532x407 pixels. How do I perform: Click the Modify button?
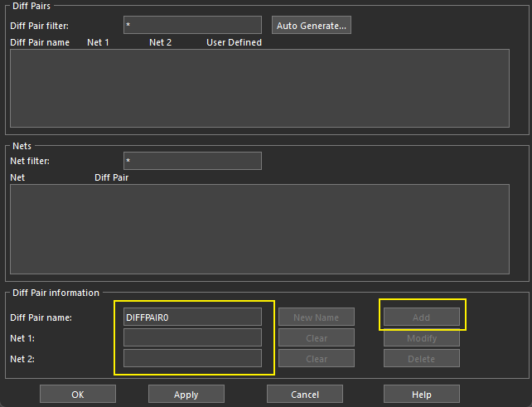coord(421,338)
